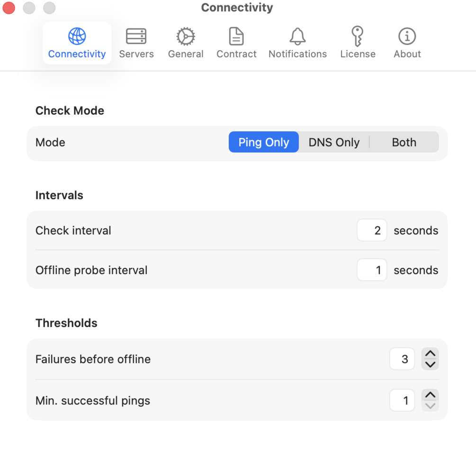476x461 pixels.
Task: Open the Servers rack icon
Action: pyautogui.click(x=136, y=36)
